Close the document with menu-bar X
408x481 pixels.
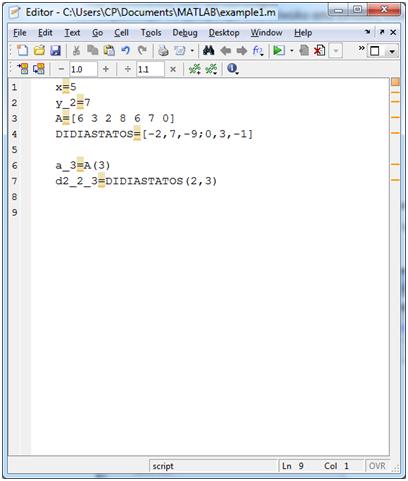click(x=393, y=32)
